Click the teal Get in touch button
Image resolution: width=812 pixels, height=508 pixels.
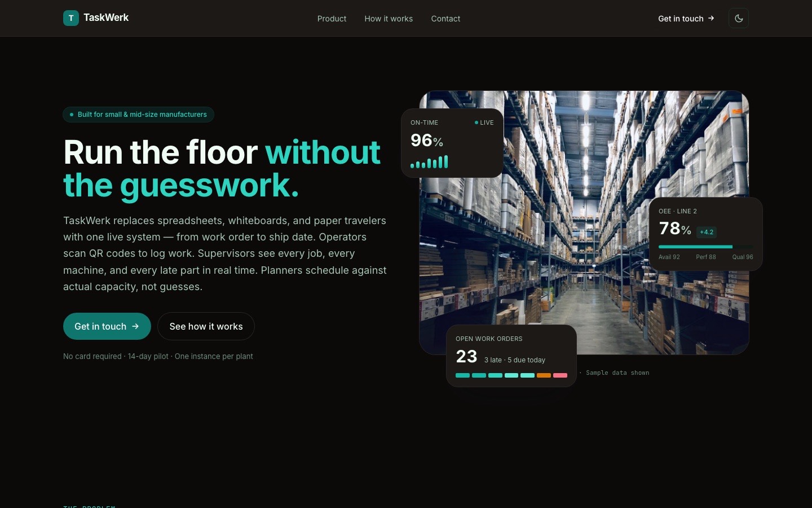pos(107,326)
